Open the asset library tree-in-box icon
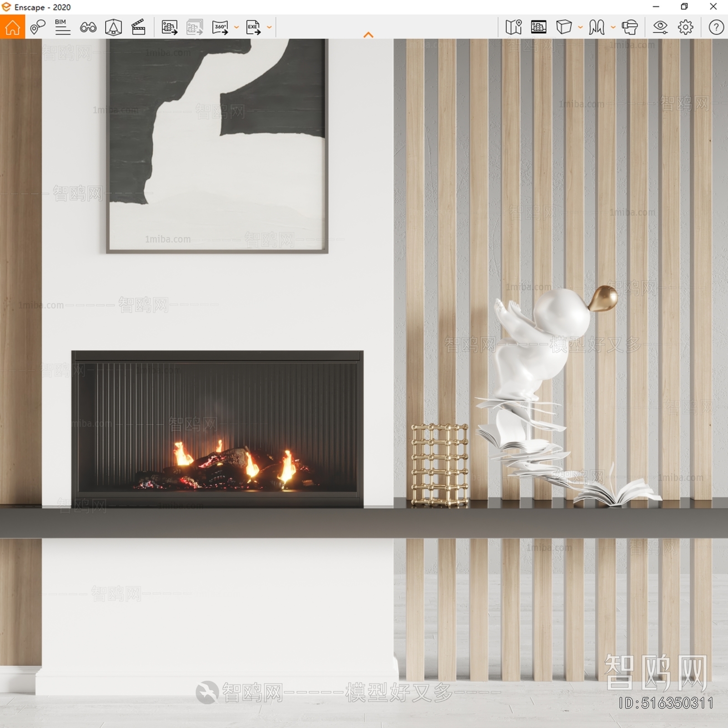The height and width of the screenshot is (728, 728). click(113, 27)
